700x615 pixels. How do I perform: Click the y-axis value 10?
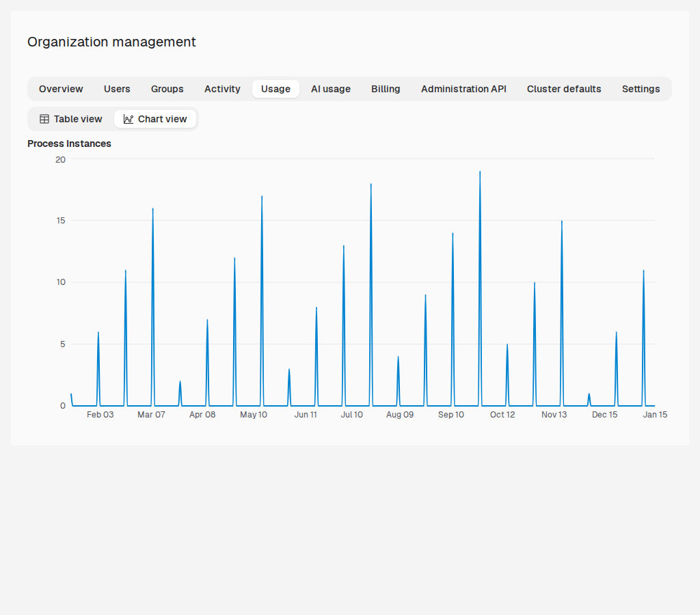click(x=61, y=282)
